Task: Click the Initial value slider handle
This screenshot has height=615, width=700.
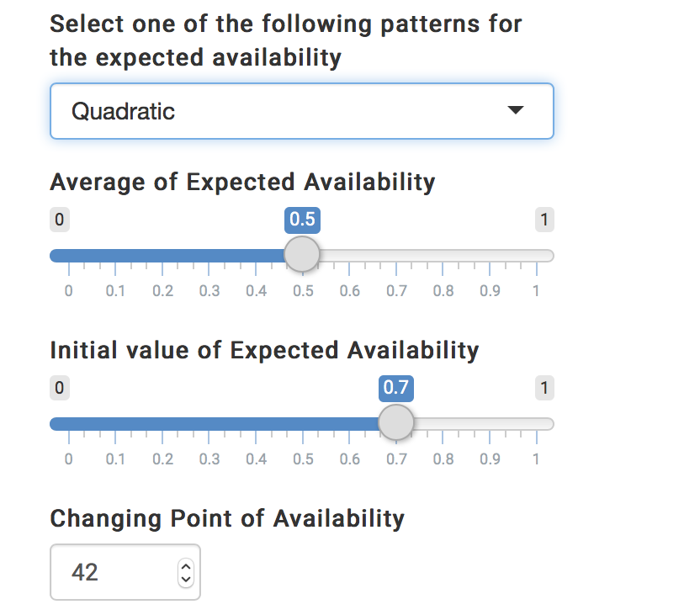Action: click(x=395, y=422)
